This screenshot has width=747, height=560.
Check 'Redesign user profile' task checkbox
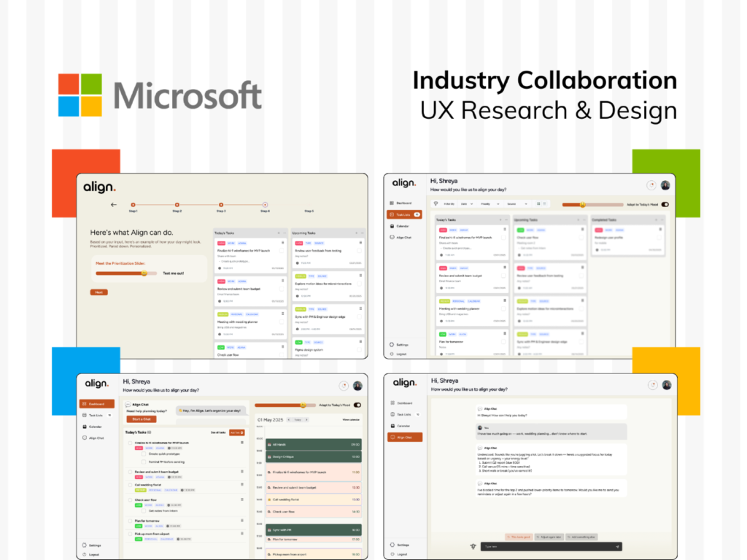tap(659, 237)
